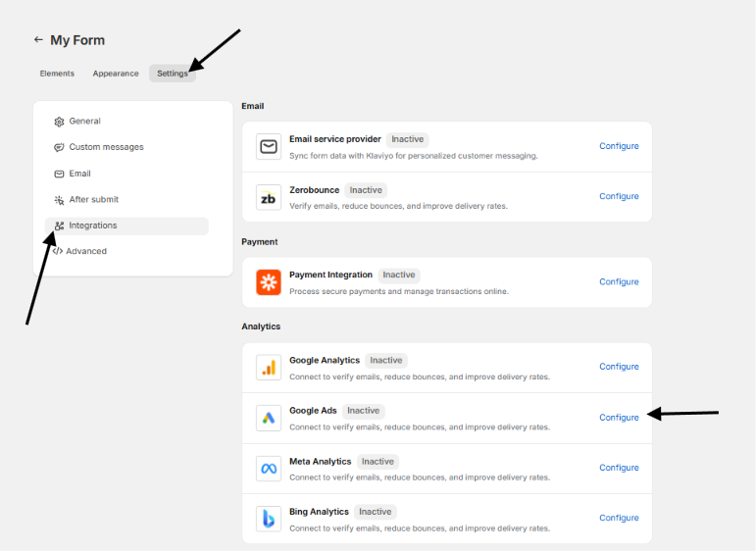Click Inactive badge next to Google Ads
756x551 pixels.
[363, 411]
